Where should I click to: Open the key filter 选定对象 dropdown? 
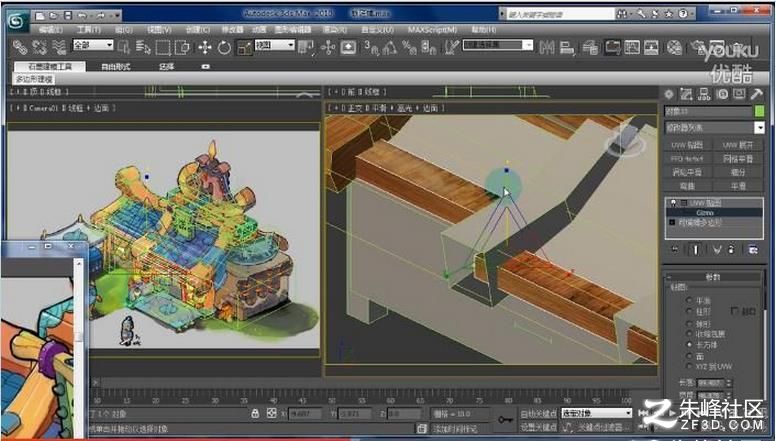pos(596,413)
